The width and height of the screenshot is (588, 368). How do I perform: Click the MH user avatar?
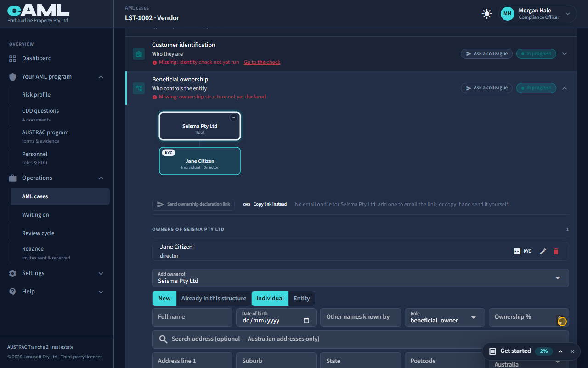tap(507, 14)
